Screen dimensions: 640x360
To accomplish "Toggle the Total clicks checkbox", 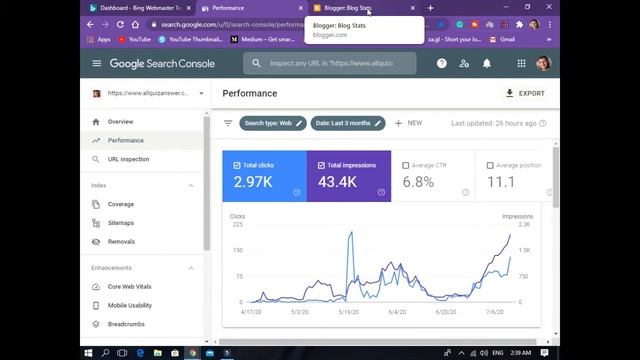I will 237,165.
